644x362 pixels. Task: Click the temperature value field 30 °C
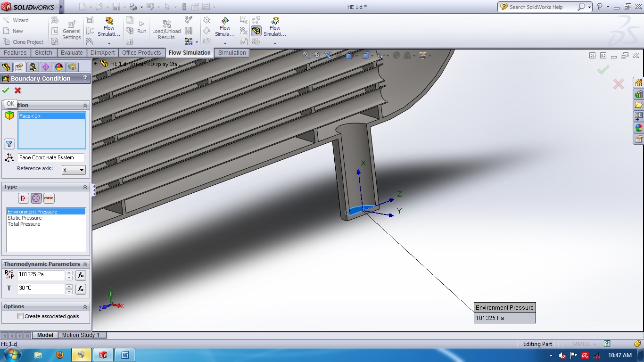(41, 288)
